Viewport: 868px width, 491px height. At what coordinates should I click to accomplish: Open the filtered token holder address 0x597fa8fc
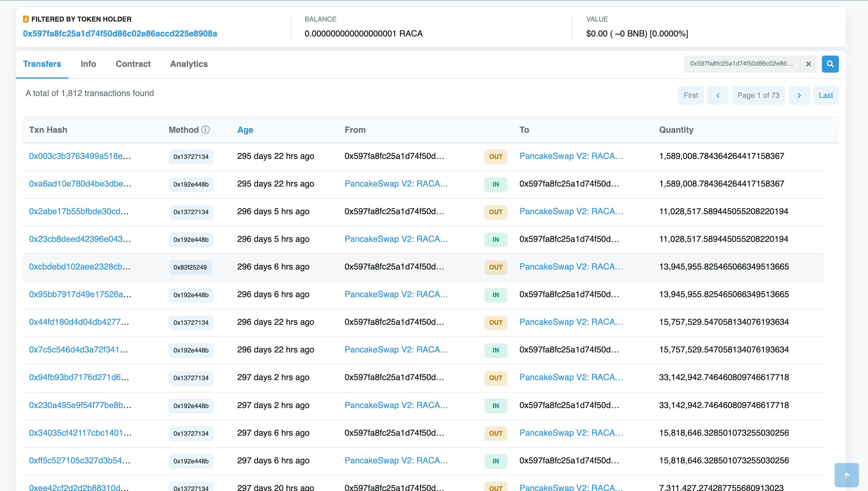(120, 34)
